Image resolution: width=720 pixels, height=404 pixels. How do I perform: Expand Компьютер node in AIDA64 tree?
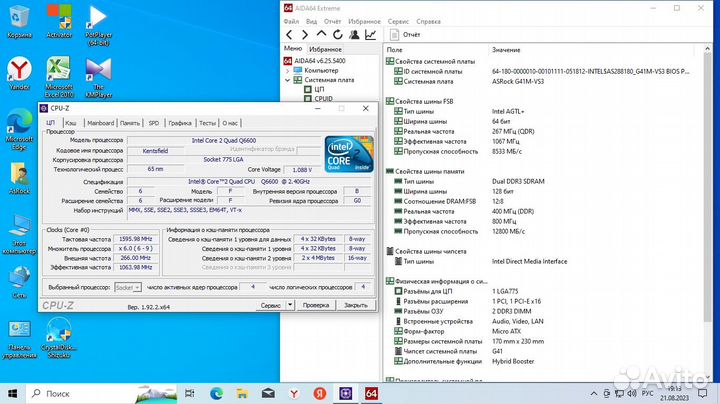287,71
